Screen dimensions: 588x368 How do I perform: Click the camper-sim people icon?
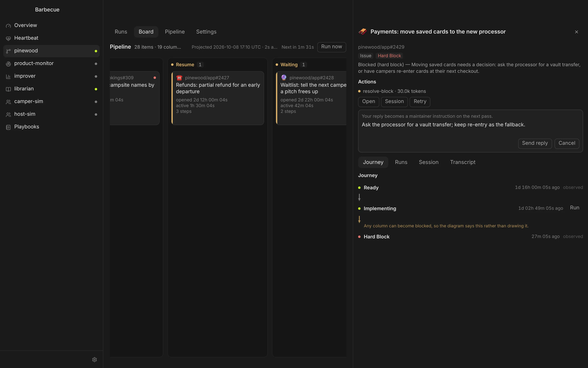pyautogui.click(x=8, y=102)
